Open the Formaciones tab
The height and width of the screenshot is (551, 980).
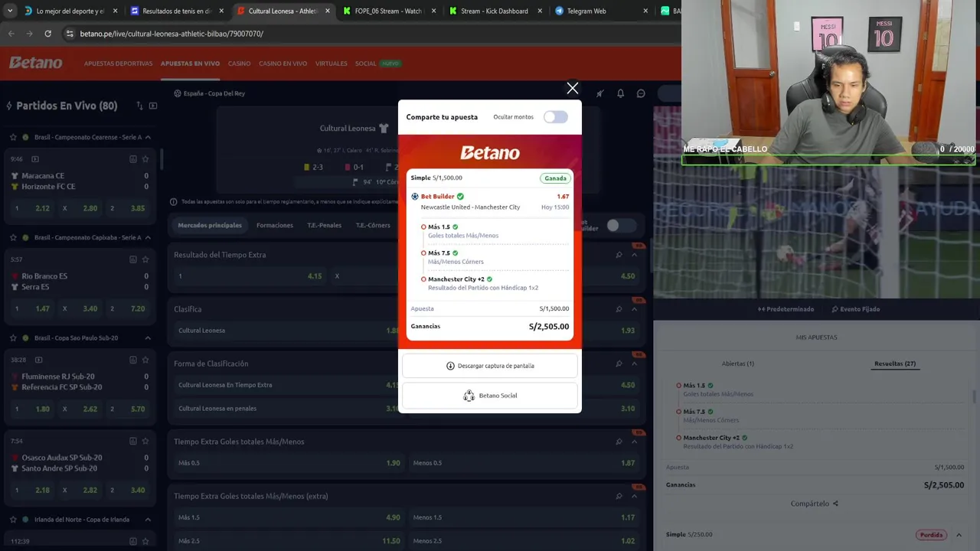tap(275, 225)
